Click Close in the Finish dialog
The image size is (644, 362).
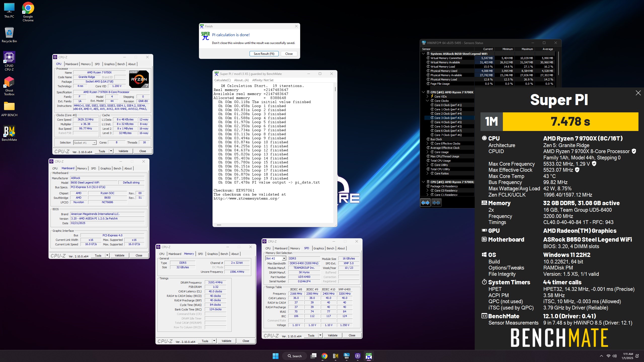pyautogui.click(x=289, y=54)
